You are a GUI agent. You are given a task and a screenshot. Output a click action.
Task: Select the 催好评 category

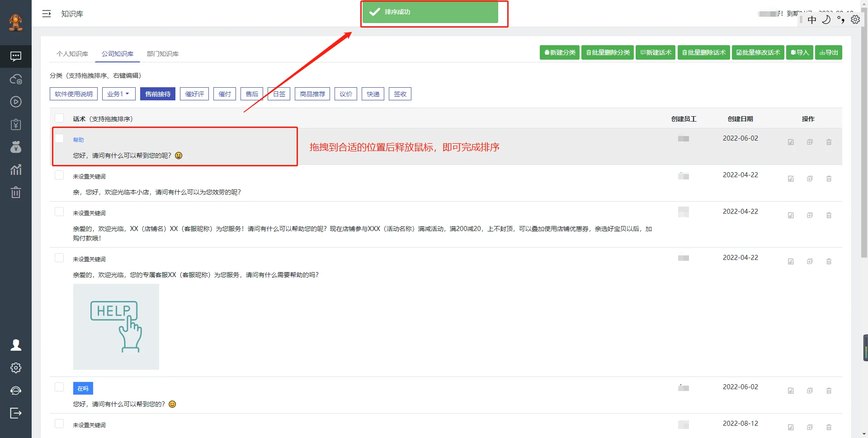click(x=194, y=94)
